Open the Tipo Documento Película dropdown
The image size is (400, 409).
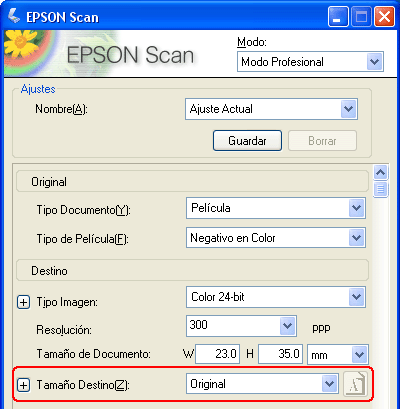coord(276,208)
